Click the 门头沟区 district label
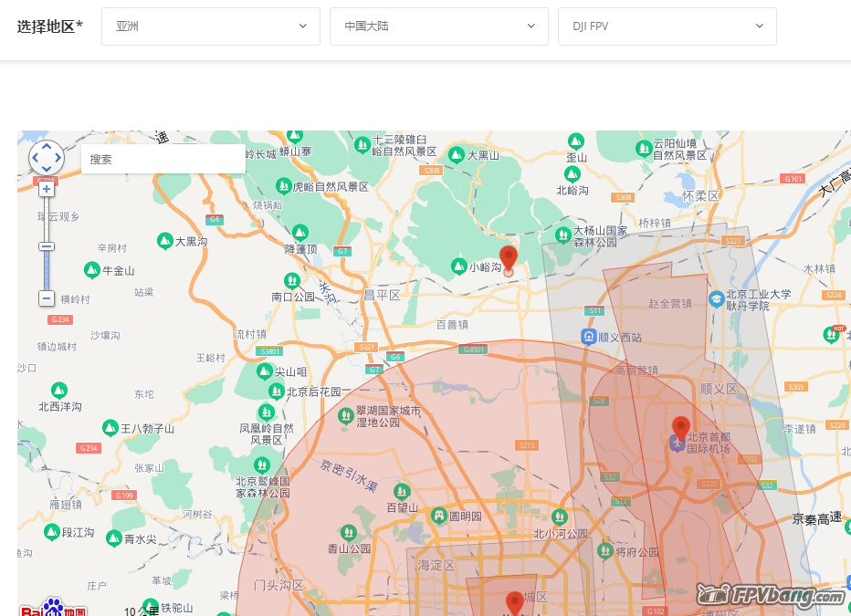This screenshot has height=616, width=851. tap(279, 586)
